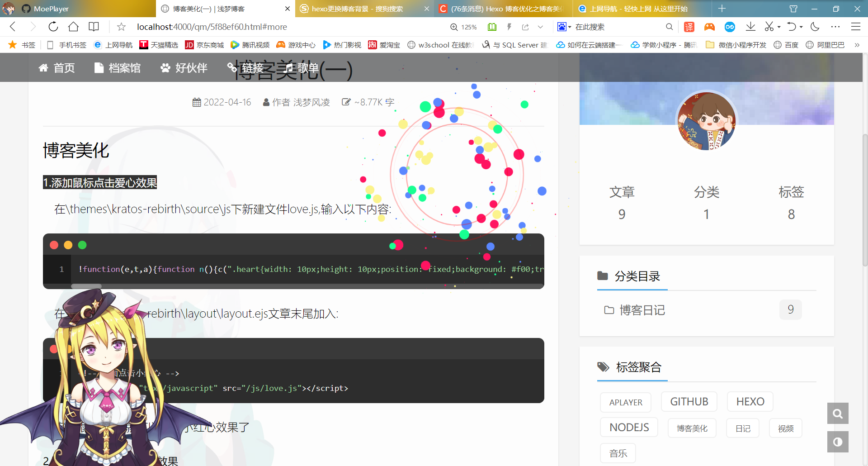Open the 微信小程序开发 bookmark folder
The image size is (868, 466).
coord(736,45)
